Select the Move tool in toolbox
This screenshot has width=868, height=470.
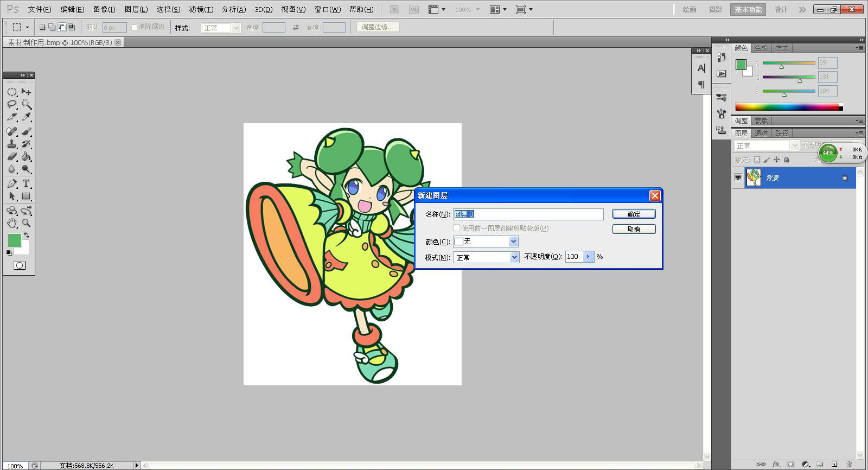(26, 92)
